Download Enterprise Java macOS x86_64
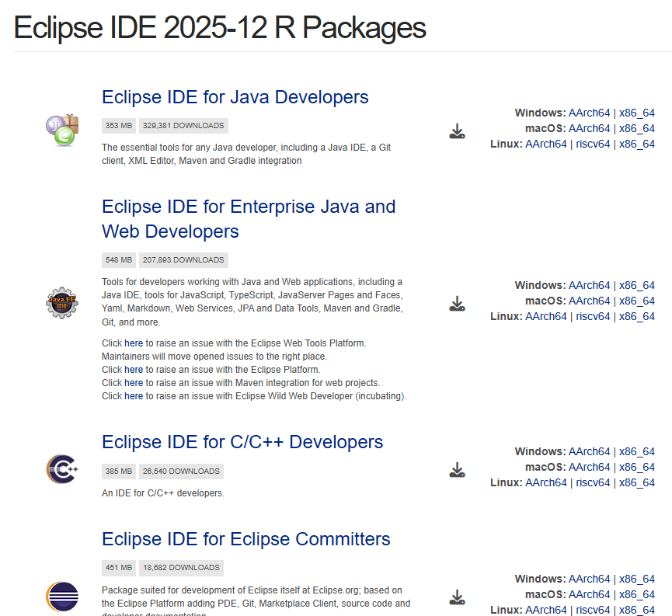Viewport: 672px width, 616px height. tap(637, 301)
